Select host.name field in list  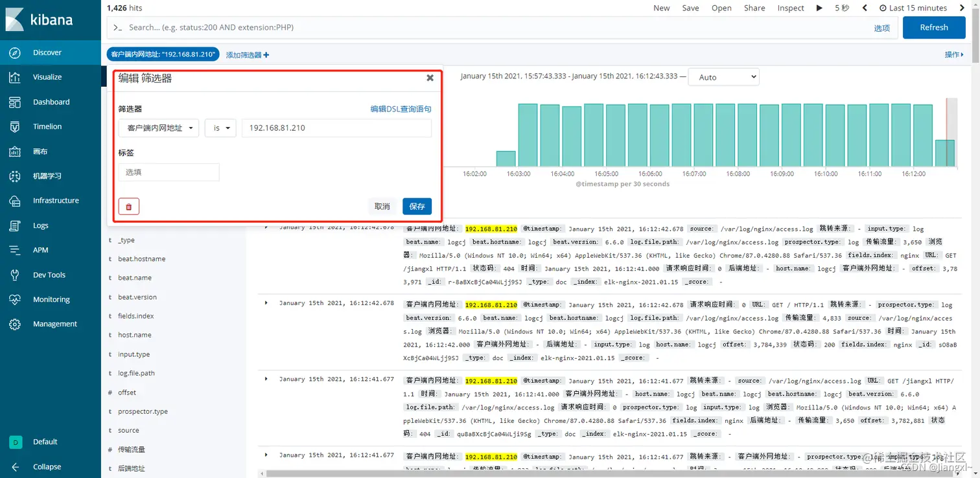[x=135, y=335]
